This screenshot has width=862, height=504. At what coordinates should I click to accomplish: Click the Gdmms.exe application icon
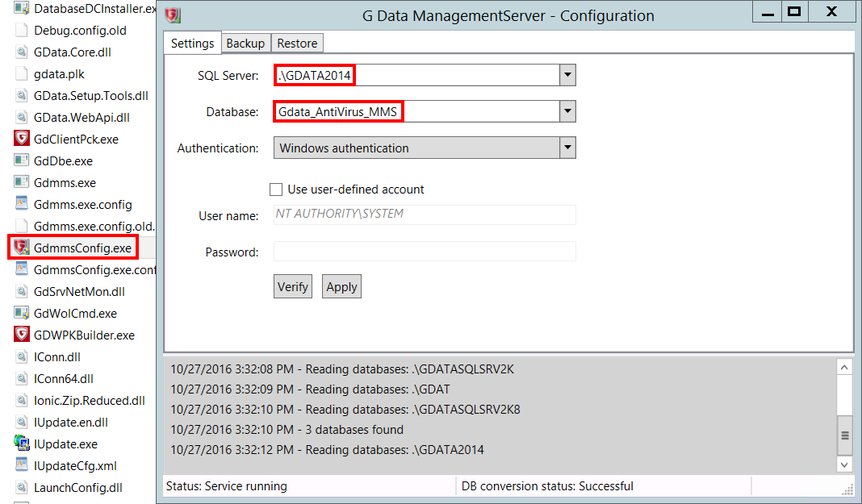[22, 182]
